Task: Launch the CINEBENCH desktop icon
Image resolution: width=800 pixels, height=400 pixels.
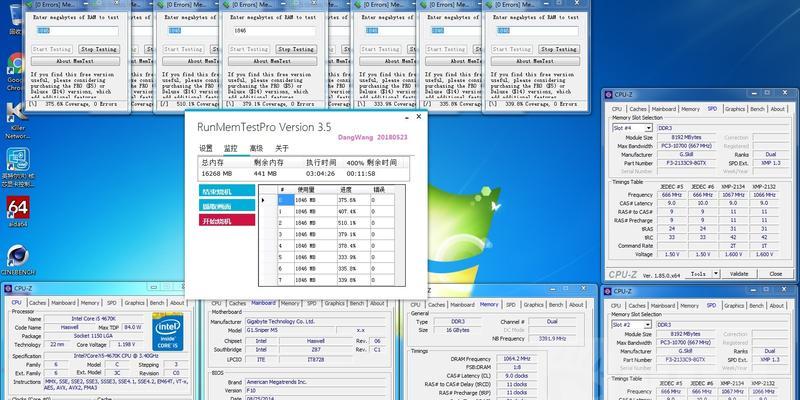Action: click(x=17, y=260)
